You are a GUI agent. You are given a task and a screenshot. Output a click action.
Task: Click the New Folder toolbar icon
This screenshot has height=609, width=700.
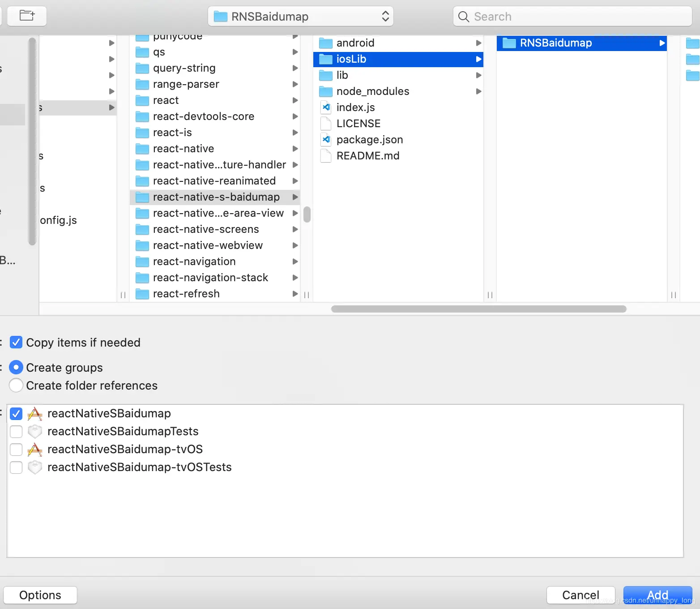coord(27,16)
